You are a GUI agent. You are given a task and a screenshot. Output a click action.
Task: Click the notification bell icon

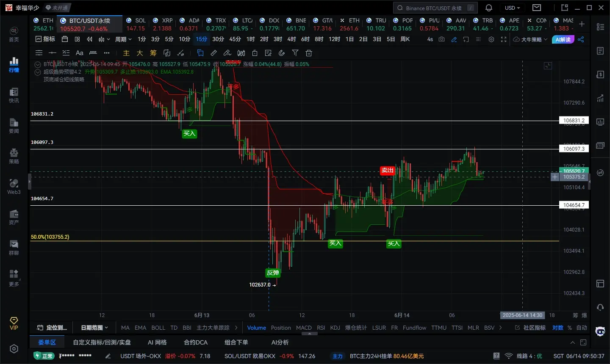[x=489, y=8]
